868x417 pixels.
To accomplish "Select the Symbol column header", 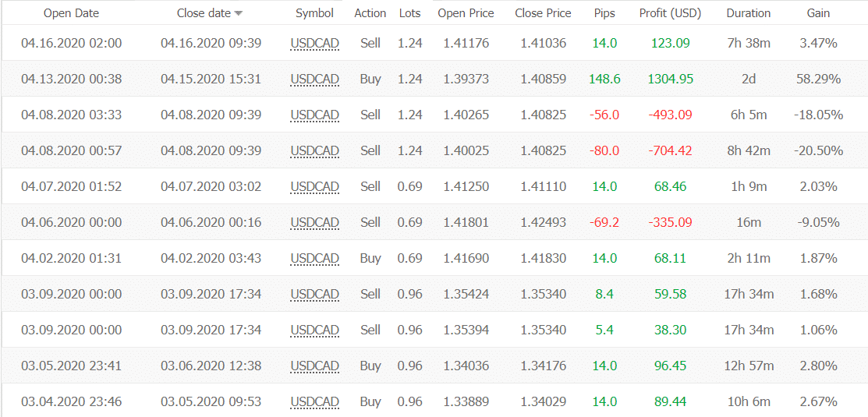I will tap(314, 13).
